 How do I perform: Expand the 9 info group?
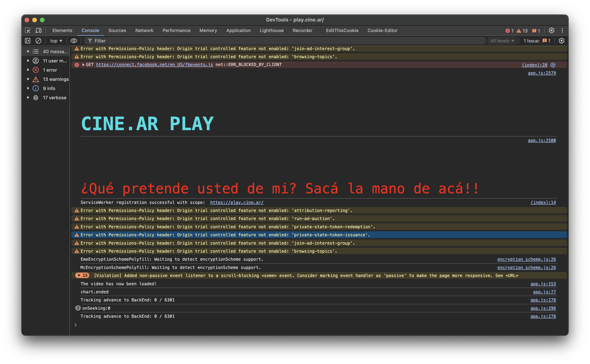[x=28, y=88]
